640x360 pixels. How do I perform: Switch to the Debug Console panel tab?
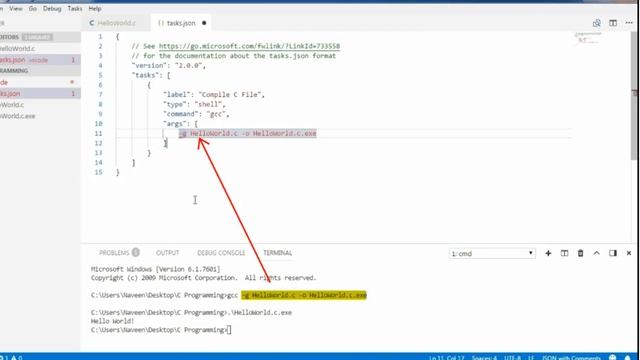[x=221, y=253]
